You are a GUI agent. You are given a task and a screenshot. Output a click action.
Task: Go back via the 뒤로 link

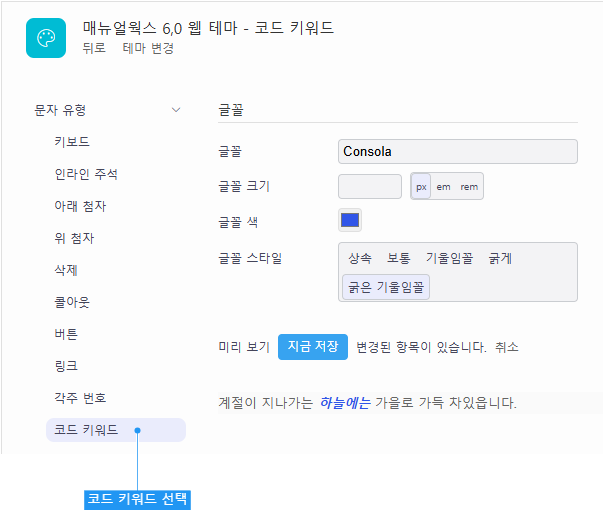94,48
